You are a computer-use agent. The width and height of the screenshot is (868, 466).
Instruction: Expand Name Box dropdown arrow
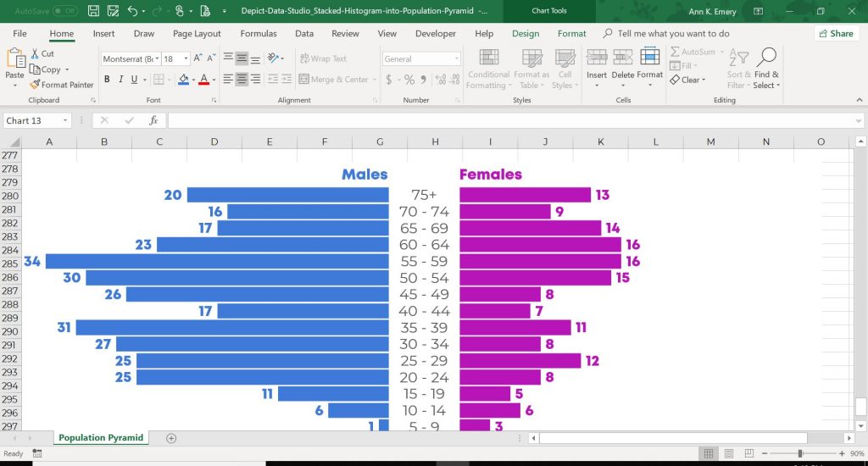point(65,120)
